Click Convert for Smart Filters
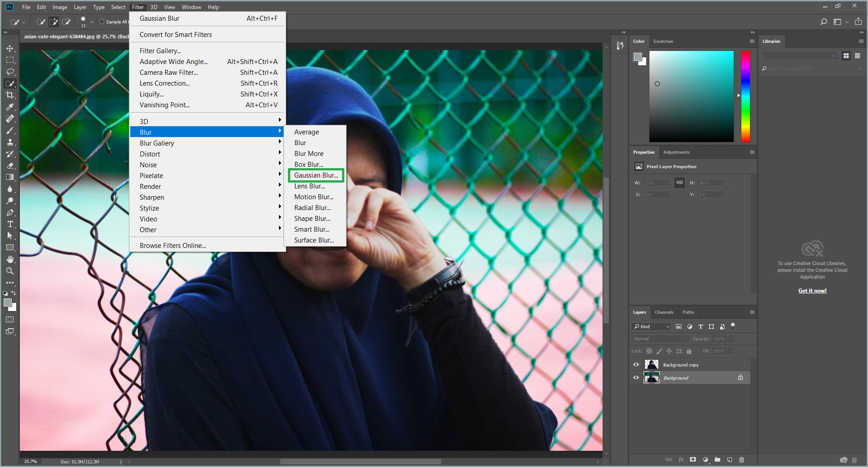The height and width of the screenshot is (467, 868). [x=175, y=35]
